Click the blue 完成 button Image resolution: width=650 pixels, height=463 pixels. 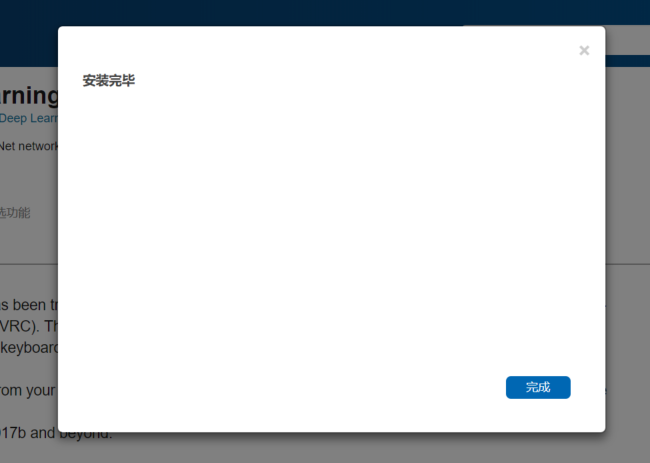pos(538,387)
